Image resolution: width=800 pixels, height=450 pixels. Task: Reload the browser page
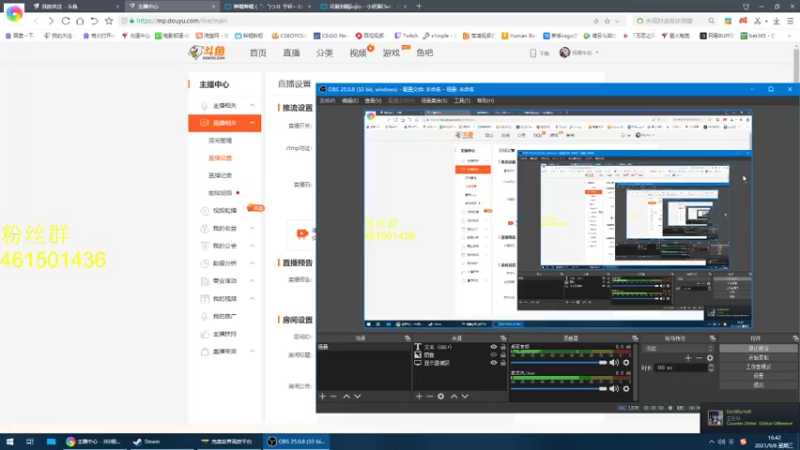tap(65, 21)
